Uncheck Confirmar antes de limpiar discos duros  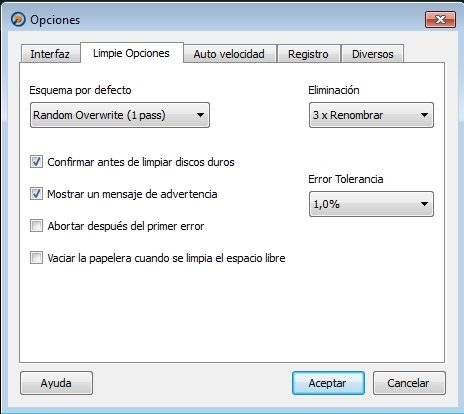(36, 162)
